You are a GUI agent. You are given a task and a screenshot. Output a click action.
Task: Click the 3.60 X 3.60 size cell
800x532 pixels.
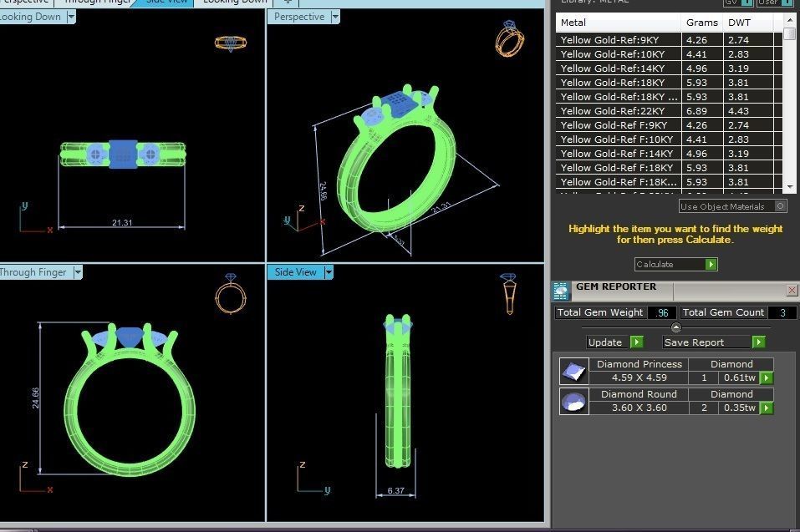(x=639, y=408)
